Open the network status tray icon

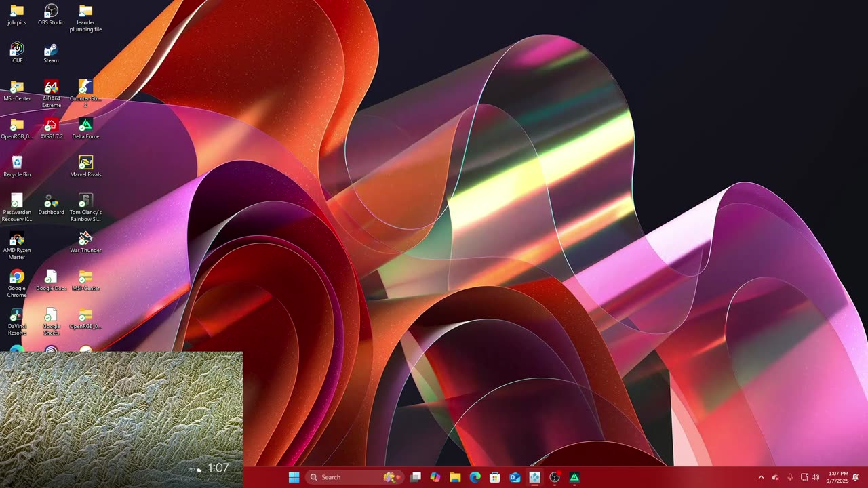point(804,477)
